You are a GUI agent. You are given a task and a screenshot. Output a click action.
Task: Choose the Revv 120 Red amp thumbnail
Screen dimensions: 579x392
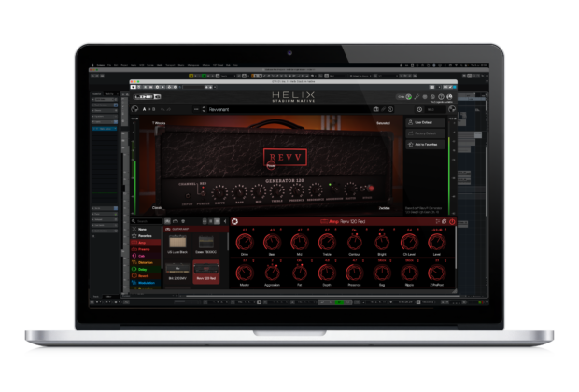[x=206, y=272]
